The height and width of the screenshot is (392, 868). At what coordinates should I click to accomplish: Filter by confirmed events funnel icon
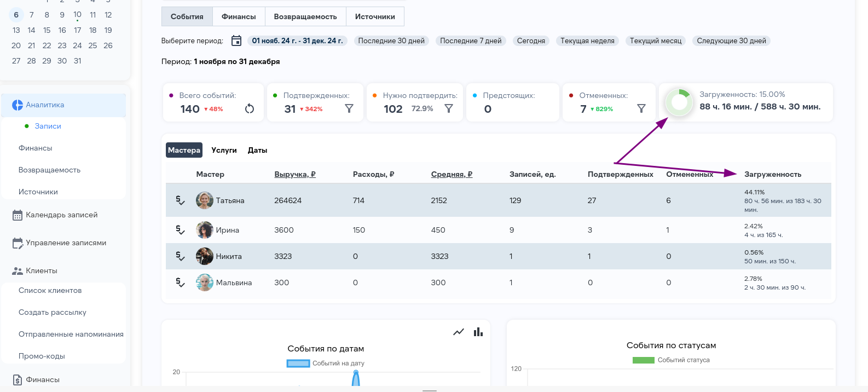tap(349, 108)
